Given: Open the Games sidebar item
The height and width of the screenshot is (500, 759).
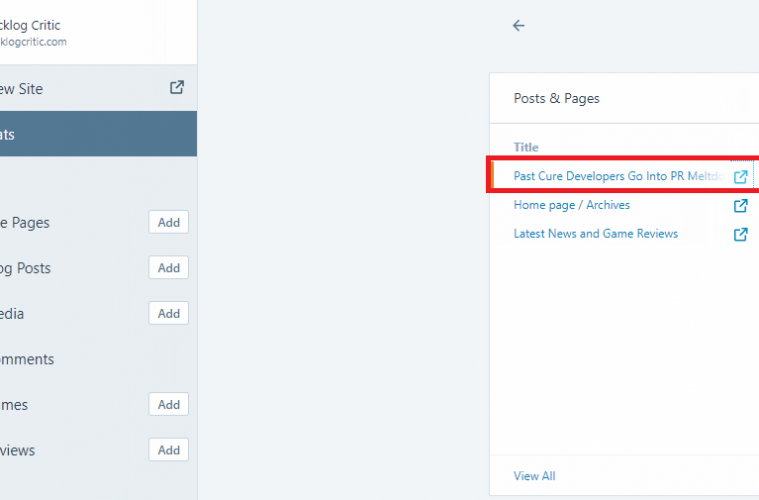Looking at the screenshot, I should click(14, 405).
